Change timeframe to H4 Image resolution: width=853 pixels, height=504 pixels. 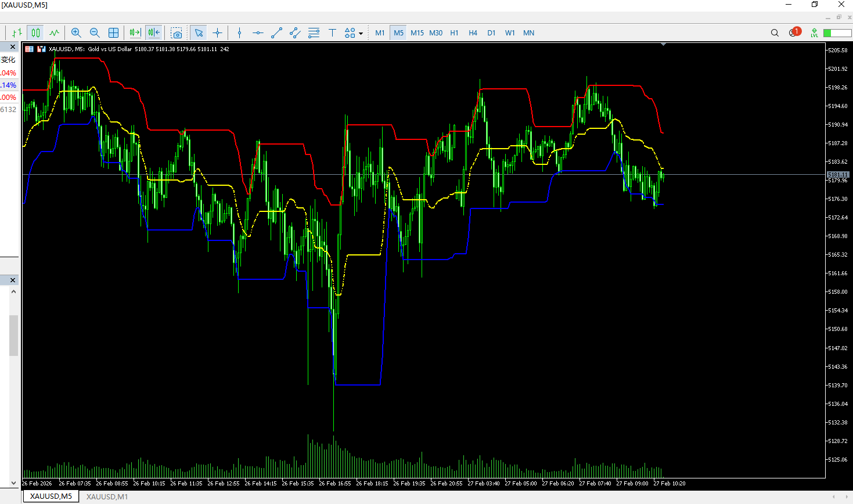coord(473,33)
